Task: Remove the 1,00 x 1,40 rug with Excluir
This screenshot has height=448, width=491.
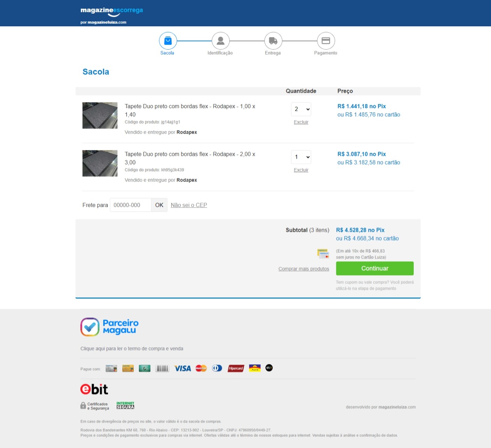Action: click(x=301, y=122)
